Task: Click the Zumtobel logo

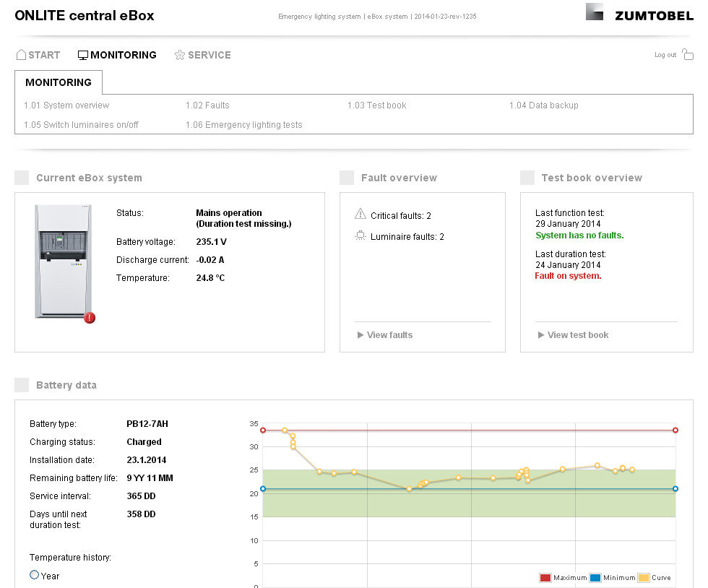Action: click(639, 12)
